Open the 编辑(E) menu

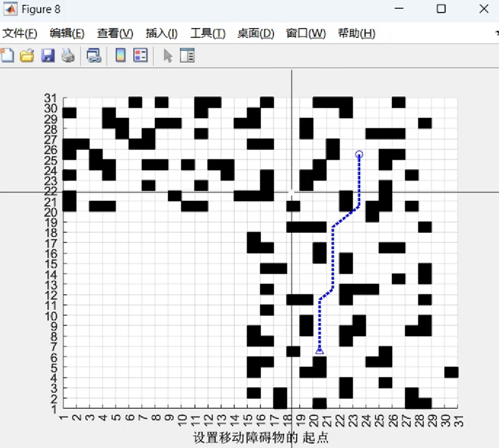click(67, 33)
